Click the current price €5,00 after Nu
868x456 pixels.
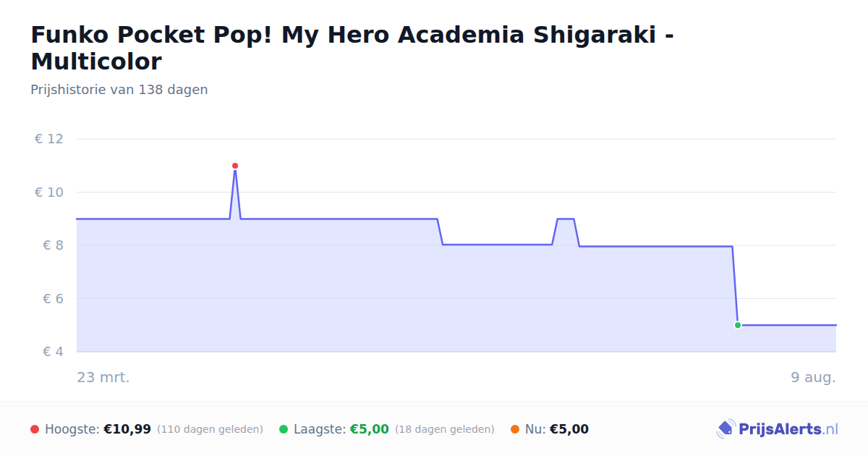[x=569, y=429]
